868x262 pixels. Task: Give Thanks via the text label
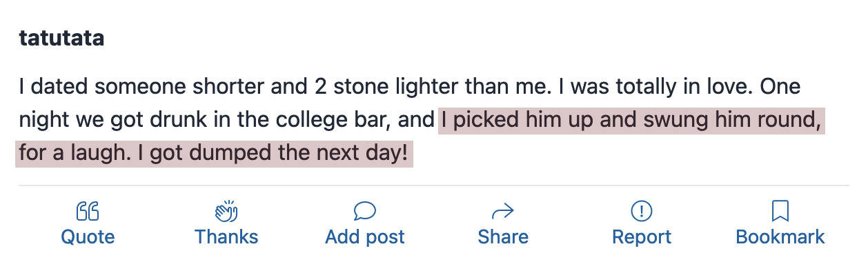(x=226, y=237)
